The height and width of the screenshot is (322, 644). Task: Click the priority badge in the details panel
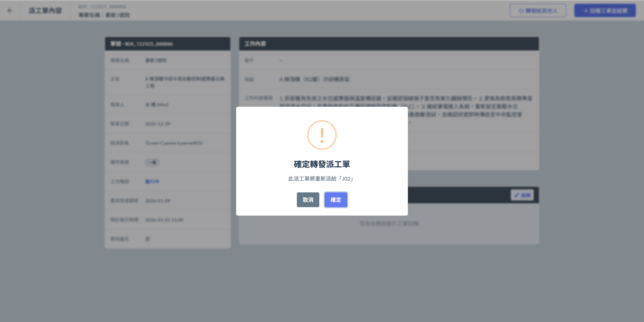tap(152, 163)
